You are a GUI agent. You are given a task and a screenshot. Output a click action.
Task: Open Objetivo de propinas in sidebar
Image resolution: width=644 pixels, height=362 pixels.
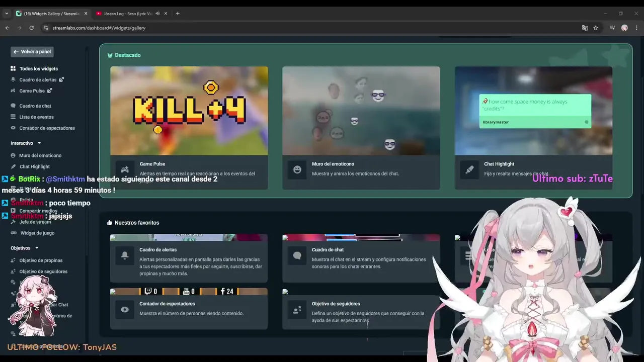pos(41,260)
